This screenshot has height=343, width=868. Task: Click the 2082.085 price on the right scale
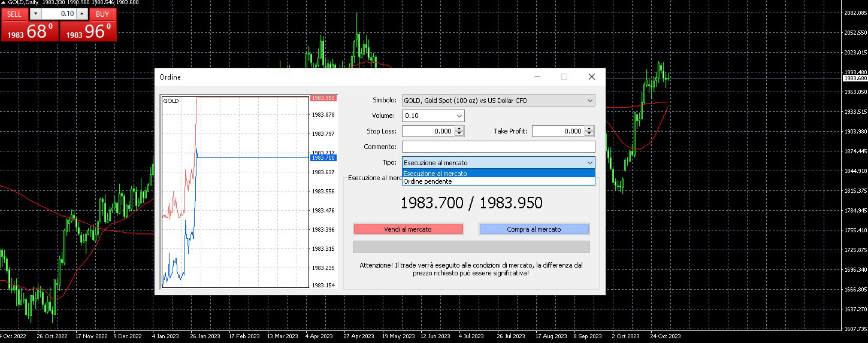click(855, 13)
